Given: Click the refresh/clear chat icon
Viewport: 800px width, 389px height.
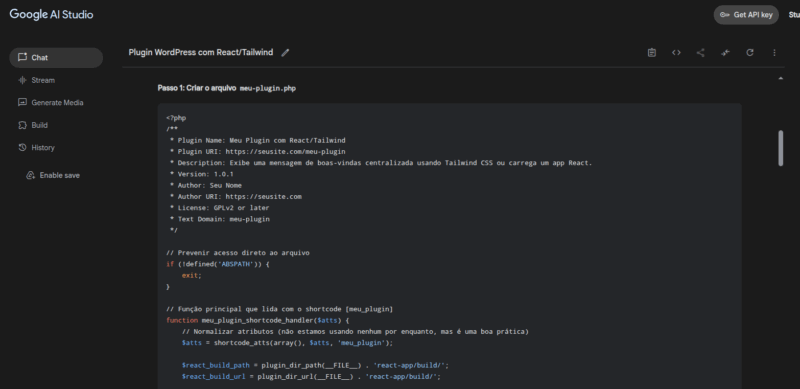Looking at the screenshot, I should pyautogui.click(x=749, y=53).
